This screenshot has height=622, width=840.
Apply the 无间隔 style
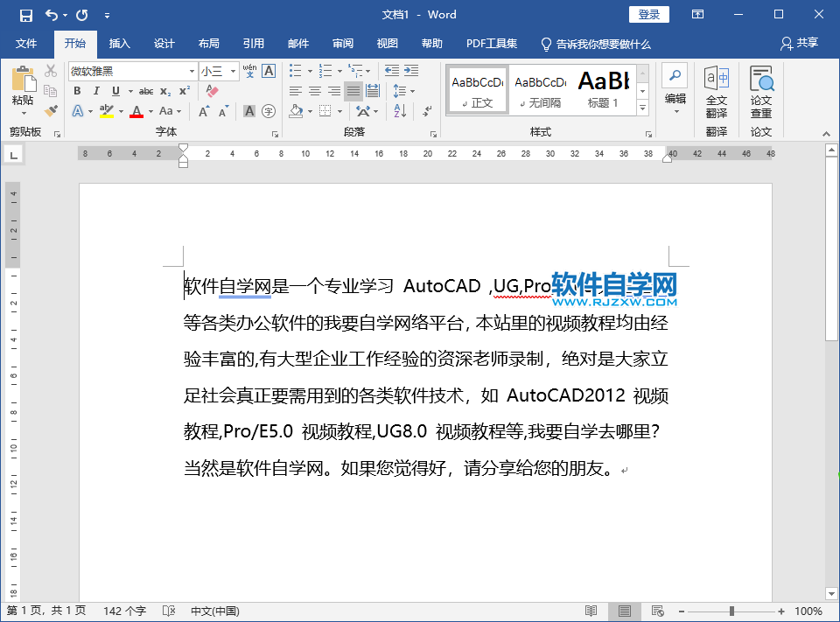click(x=540, y=90)
